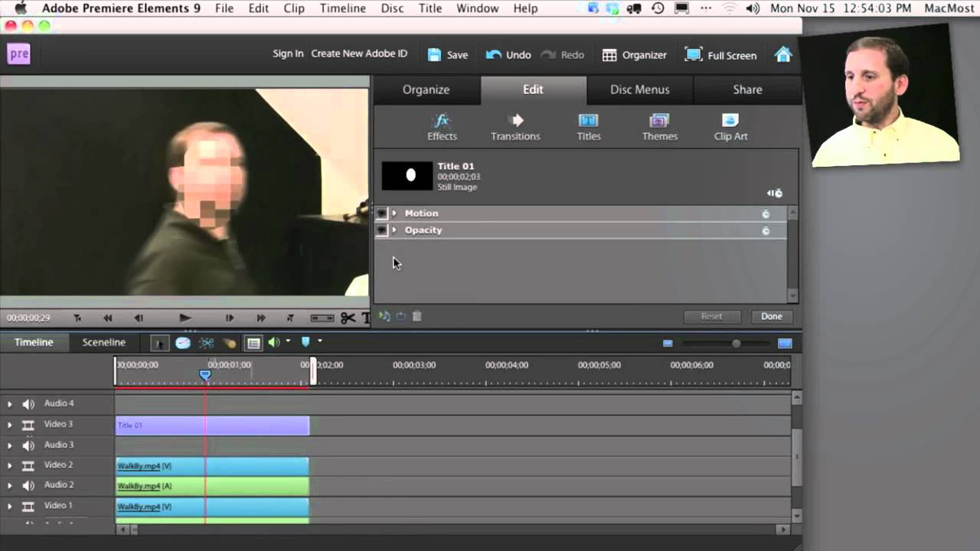Expand the Motion effect properties
This screenshot has width=980, height=551.
tap(394, 214)
